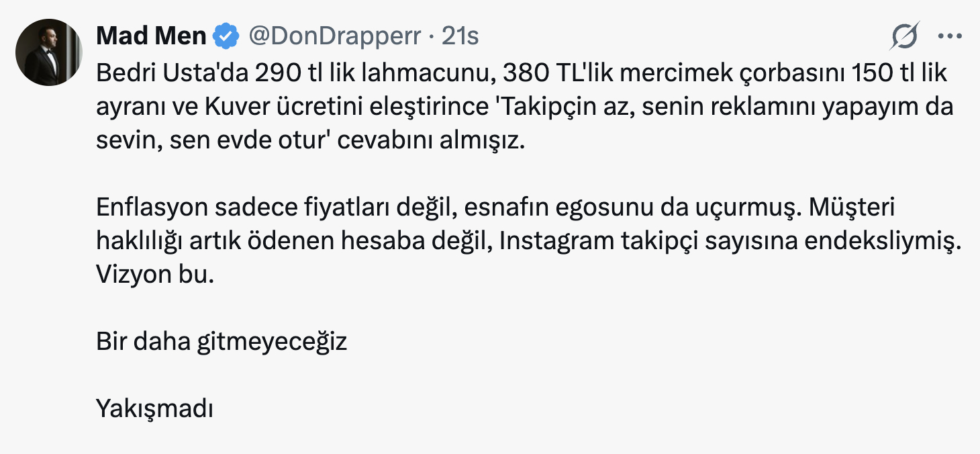Click the Mad Men display name
This screenshot has height=454, width=980.
150,37
